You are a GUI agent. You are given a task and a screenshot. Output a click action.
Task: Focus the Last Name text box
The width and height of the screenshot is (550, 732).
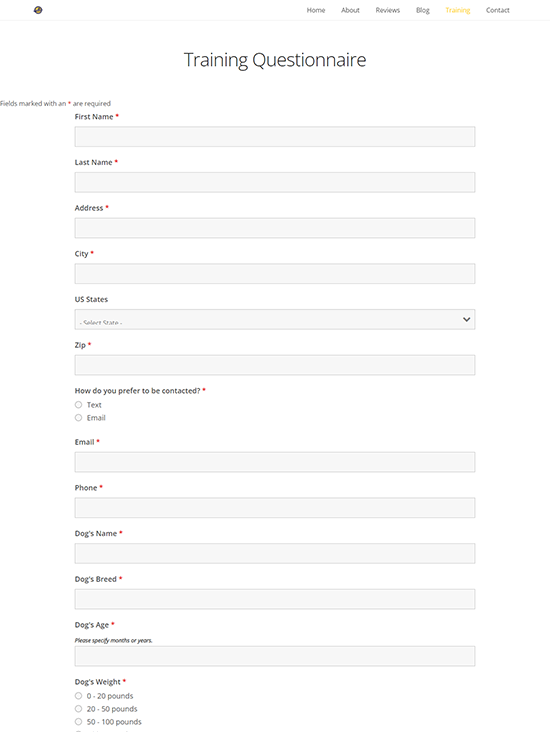tap(275, 182)
